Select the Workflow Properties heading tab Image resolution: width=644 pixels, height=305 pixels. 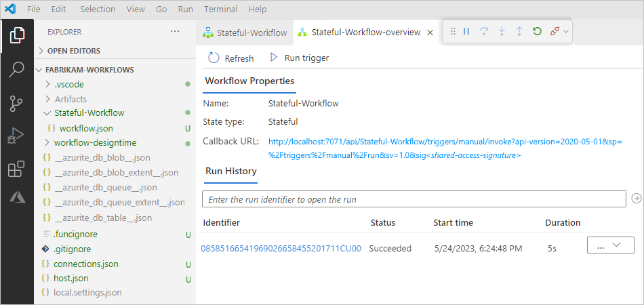(249, 81)
